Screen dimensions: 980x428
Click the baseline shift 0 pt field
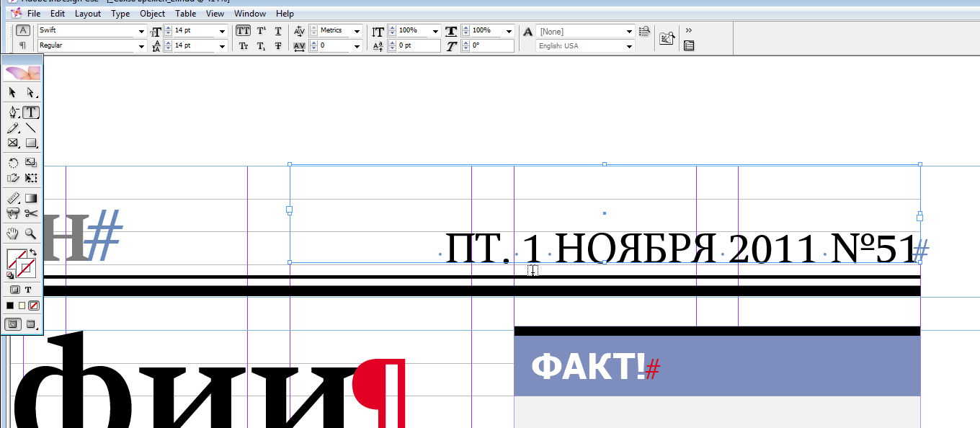point(419,46)
